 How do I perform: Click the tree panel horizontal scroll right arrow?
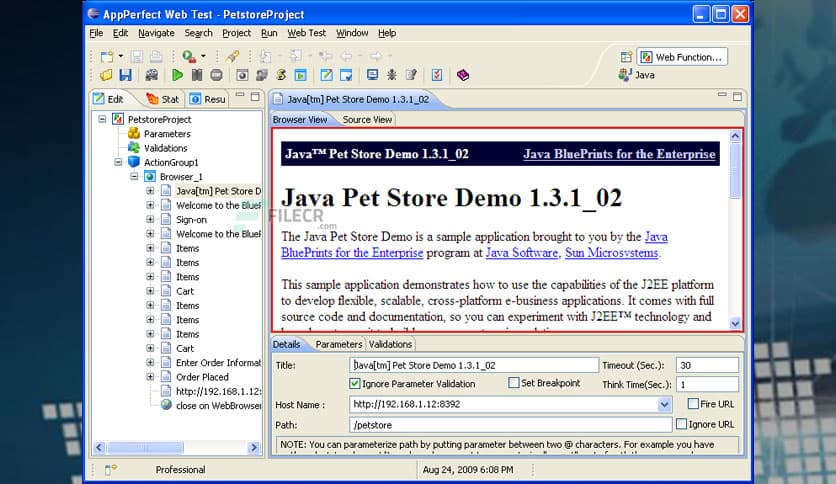click(x=254, y=447)
